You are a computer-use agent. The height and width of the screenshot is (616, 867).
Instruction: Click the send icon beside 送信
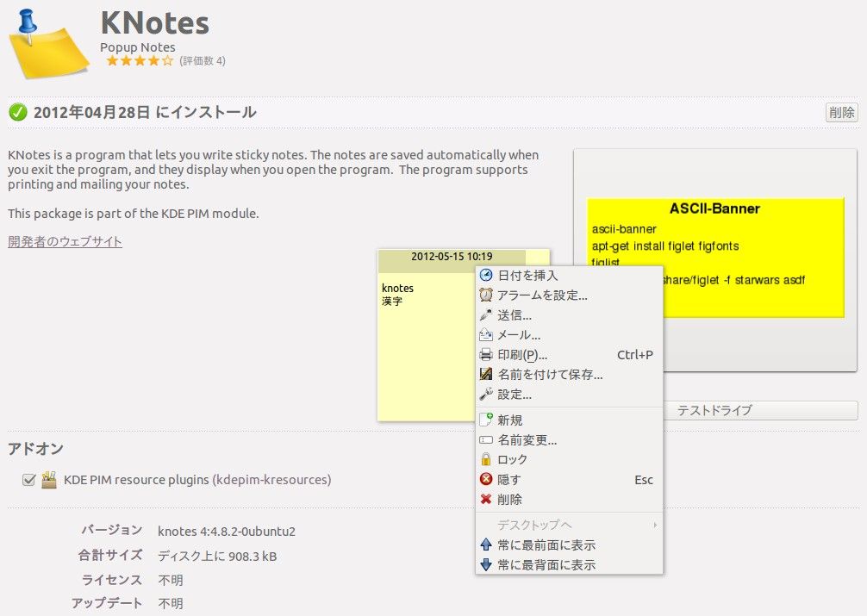pos(486,315)
